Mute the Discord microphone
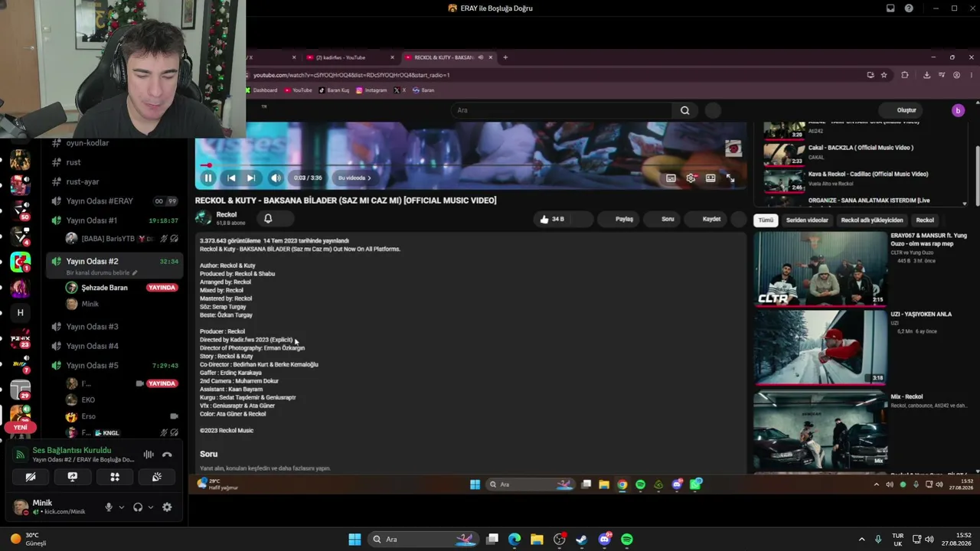 109,507
